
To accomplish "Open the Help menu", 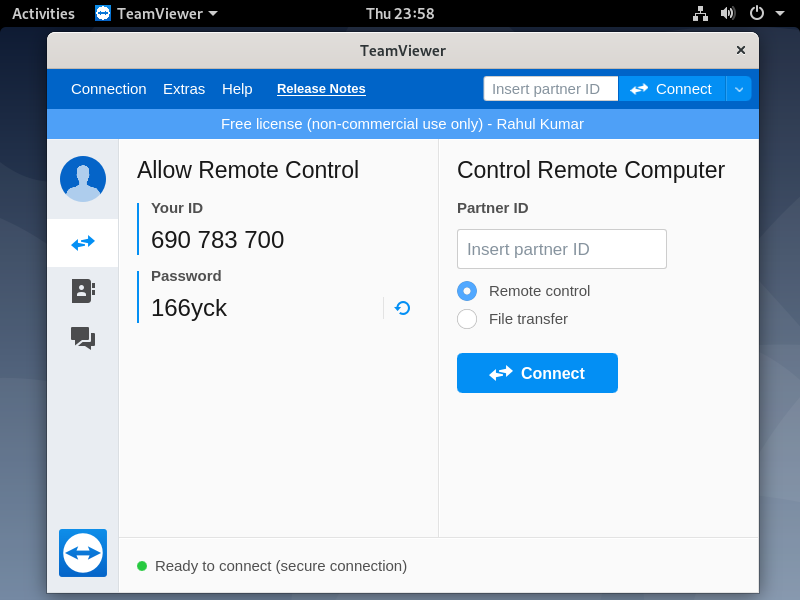I will point(237,89).
